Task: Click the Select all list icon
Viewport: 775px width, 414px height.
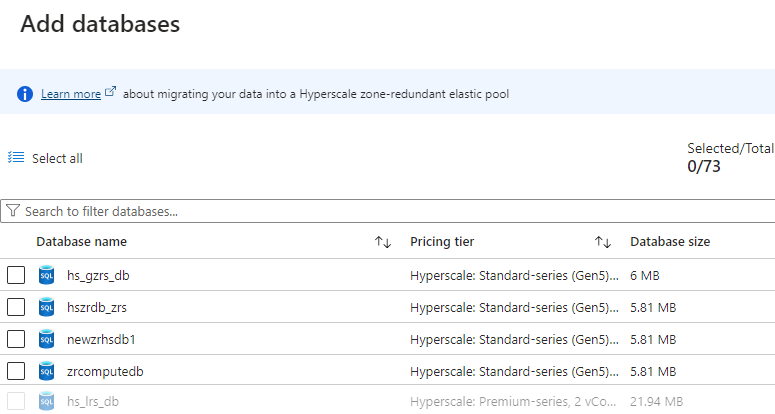Action: coord(16,158)
